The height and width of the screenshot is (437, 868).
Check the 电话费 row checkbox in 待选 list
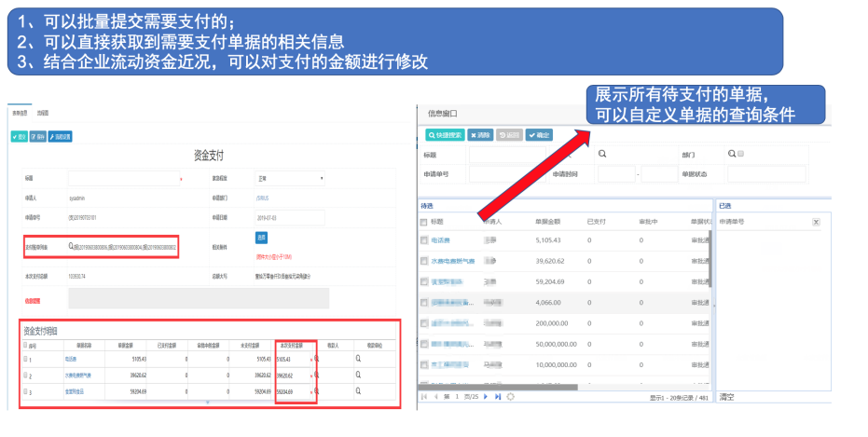pos(424,240)
